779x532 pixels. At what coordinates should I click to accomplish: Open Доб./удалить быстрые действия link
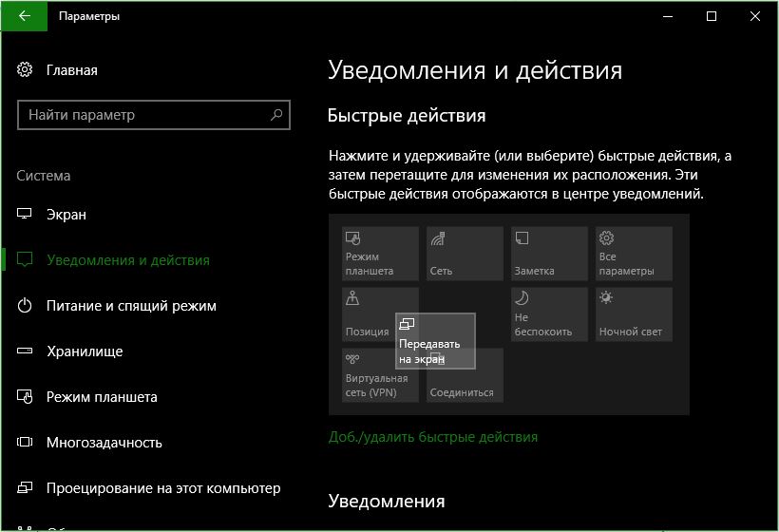tap(432, 437)
